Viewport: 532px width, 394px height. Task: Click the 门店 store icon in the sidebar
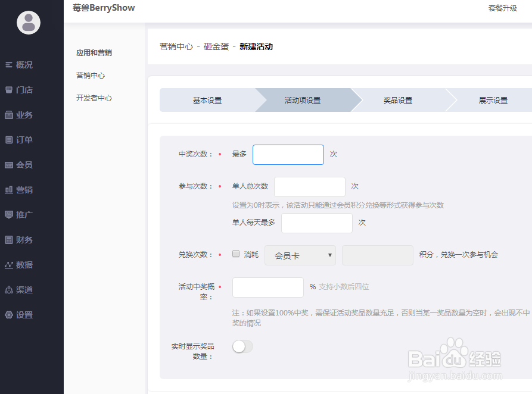coord(9,90)
